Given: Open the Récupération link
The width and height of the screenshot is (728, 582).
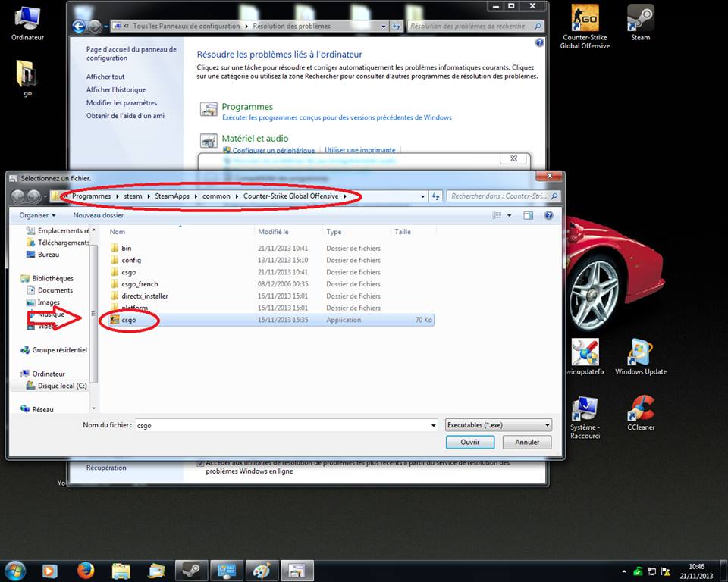Looking at the screenshot, I should [106, 468].
